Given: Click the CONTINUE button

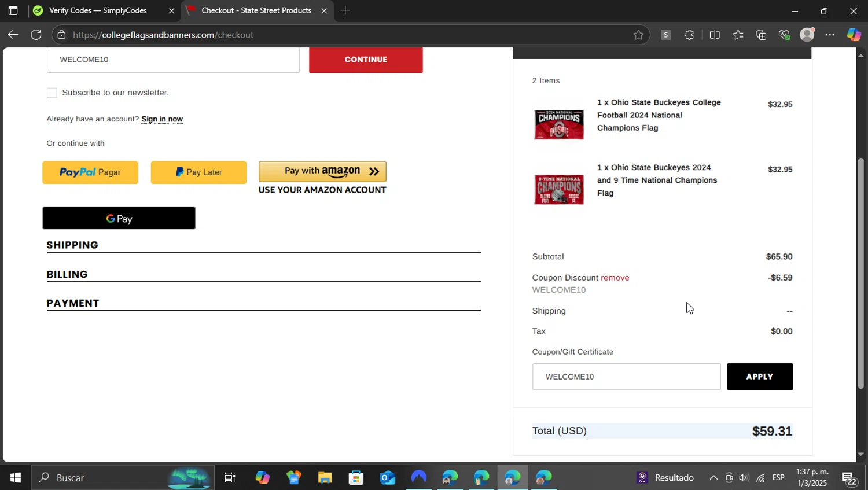Looking at the screenshot, I should point(366,60).
